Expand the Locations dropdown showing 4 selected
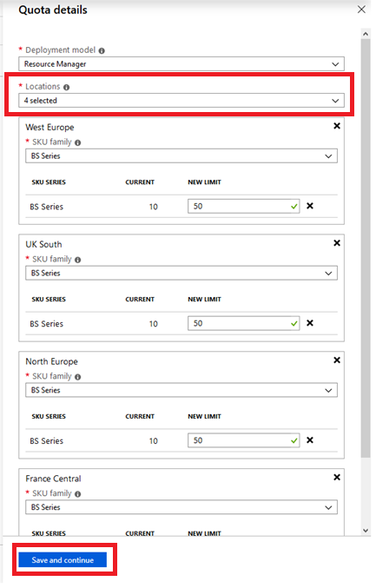This screenshot has height=588, width=376. 181,101
